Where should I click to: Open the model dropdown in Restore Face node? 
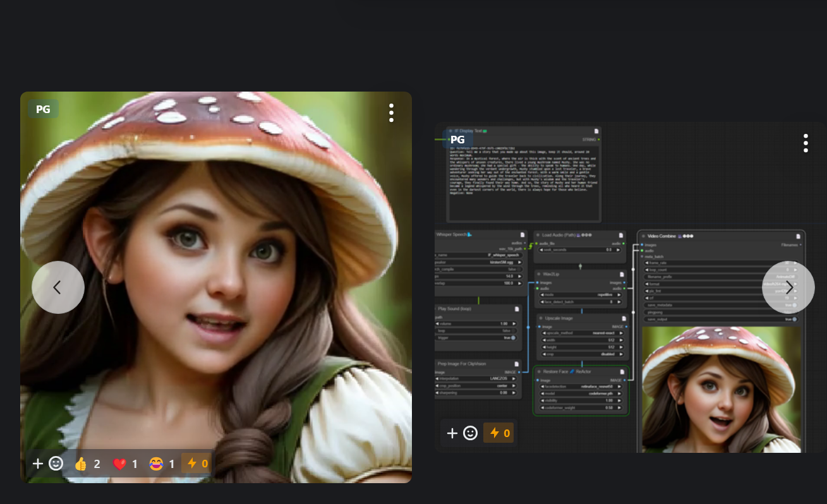(x=581, y=393)
